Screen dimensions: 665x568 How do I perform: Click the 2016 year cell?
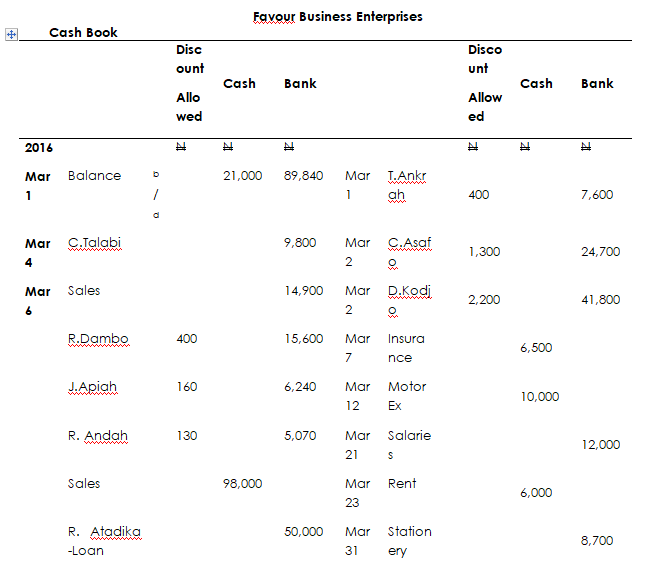tap(39, 147)
